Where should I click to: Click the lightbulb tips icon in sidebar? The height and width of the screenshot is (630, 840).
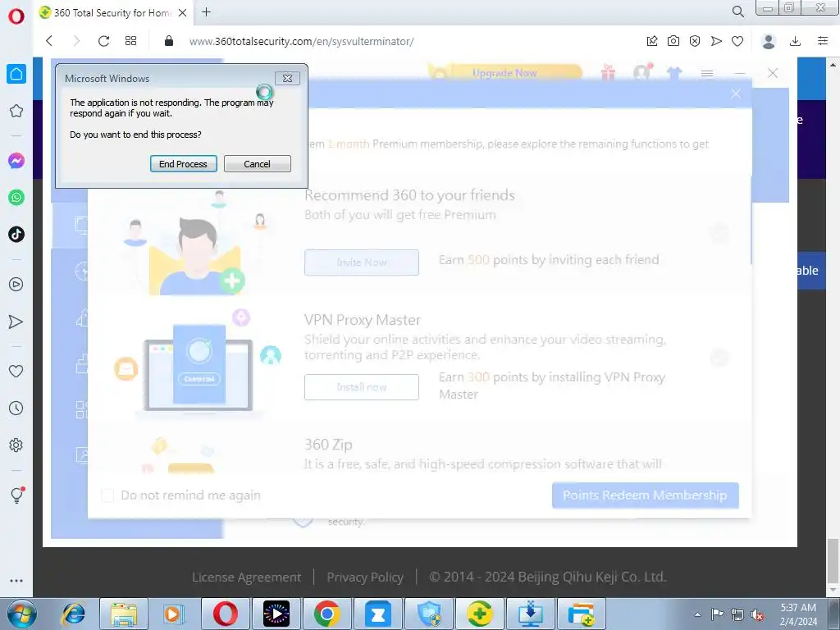click(16, 495)
